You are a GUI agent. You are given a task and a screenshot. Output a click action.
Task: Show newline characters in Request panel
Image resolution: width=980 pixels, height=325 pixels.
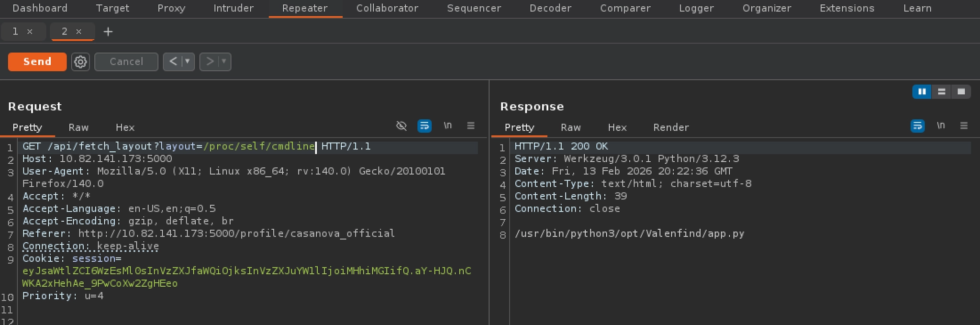point(447,126)
